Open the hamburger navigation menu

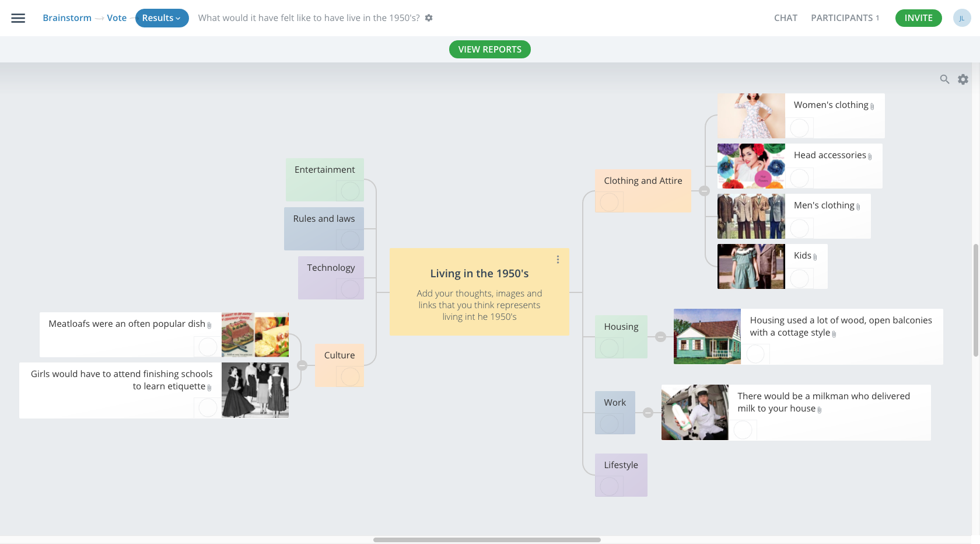click(18, 18)
